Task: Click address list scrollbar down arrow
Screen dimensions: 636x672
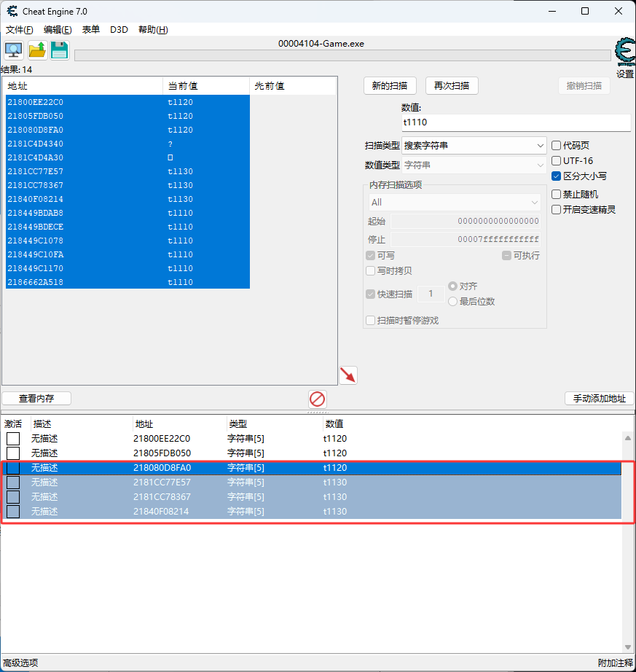Action: click(628, 647)
